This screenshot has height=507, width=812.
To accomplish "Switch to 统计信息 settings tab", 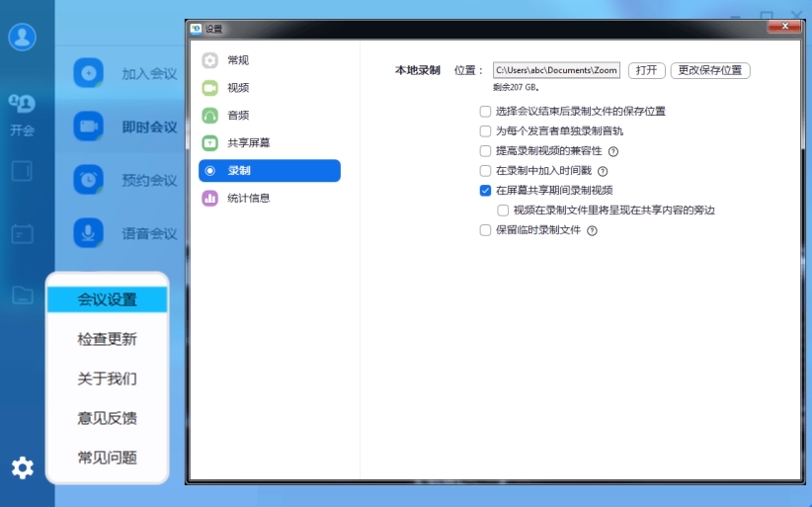I will tap(270, 198).
